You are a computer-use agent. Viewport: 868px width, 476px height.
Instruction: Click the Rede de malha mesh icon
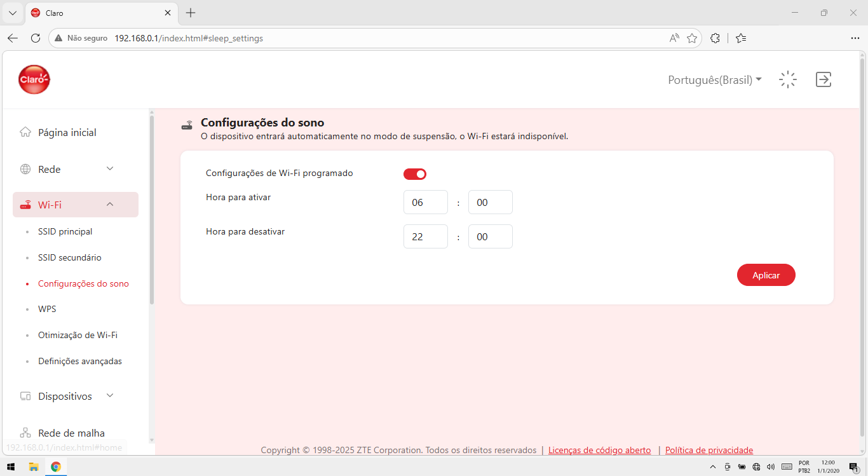pyautogui.click(x=25, y=433)
